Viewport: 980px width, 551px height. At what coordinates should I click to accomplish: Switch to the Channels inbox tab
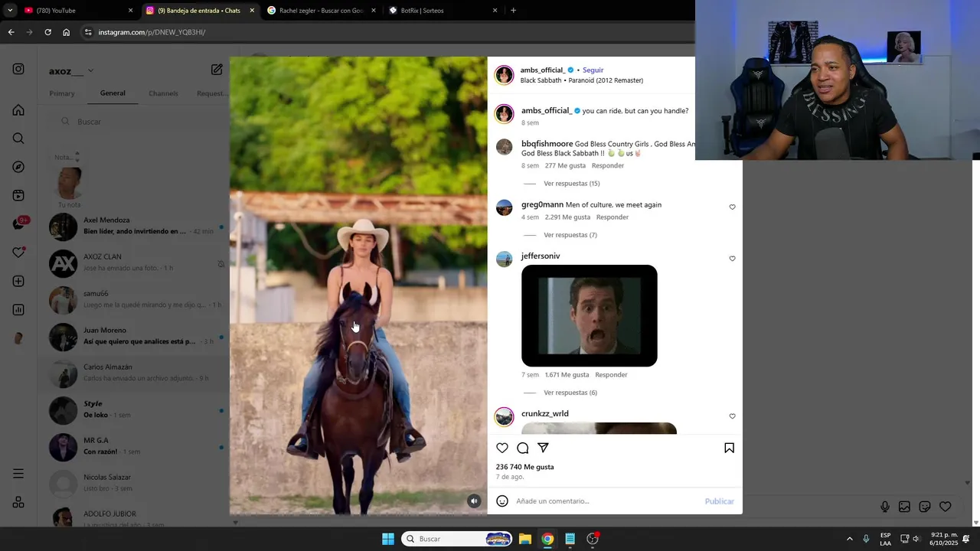pos(163,93)
